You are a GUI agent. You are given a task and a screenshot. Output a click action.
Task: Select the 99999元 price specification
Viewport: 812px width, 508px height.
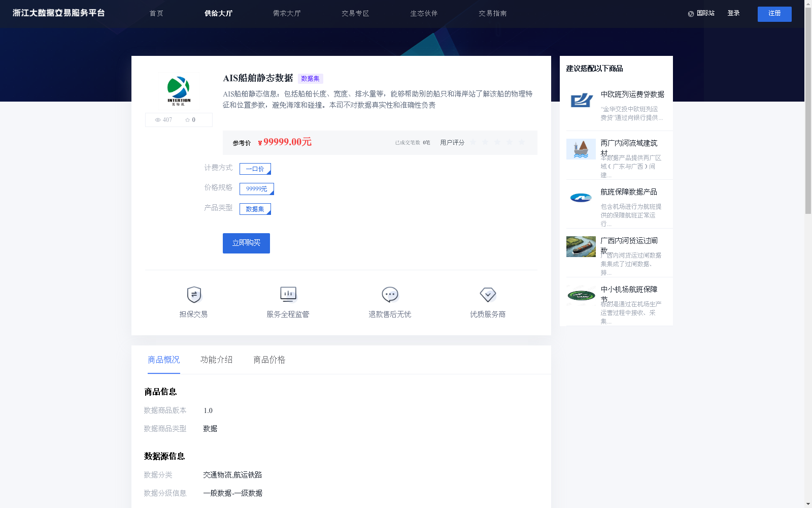(257, 189)
